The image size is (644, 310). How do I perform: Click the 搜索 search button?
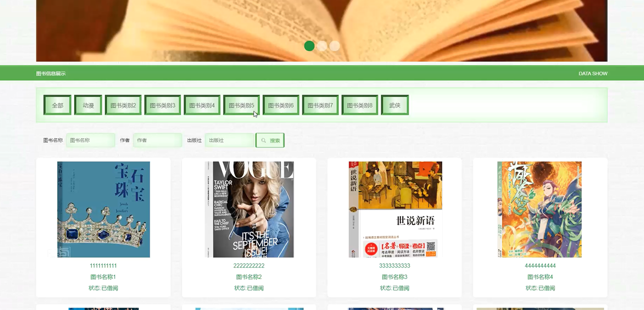coord(270,140)
